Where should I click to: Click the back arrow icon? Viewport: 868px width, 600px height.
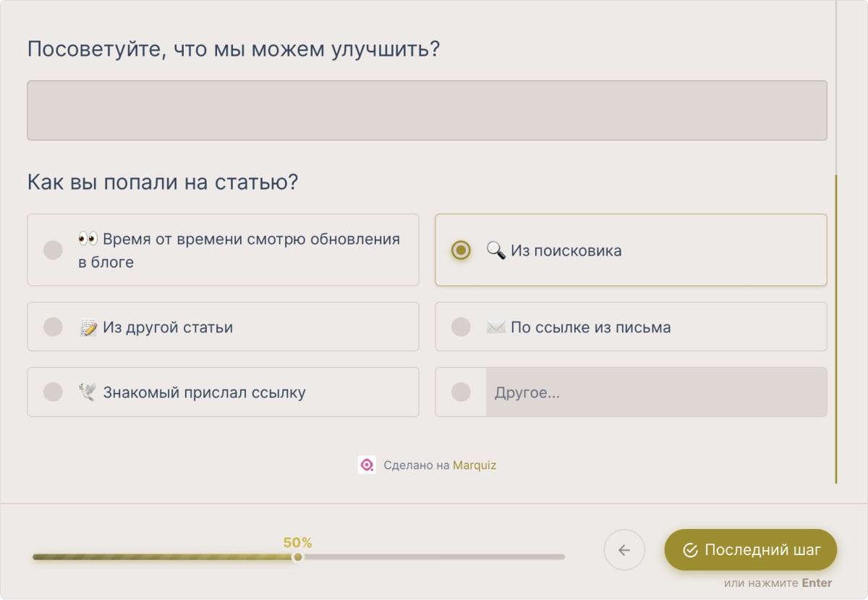[x=624, y=550]
